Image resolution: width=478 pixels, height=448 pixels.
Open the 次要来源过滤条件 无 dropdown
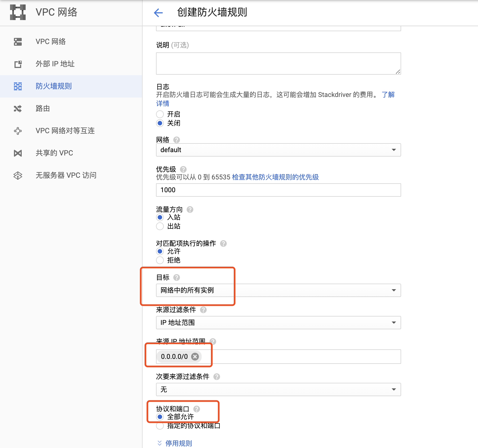(x=279, y=389)
